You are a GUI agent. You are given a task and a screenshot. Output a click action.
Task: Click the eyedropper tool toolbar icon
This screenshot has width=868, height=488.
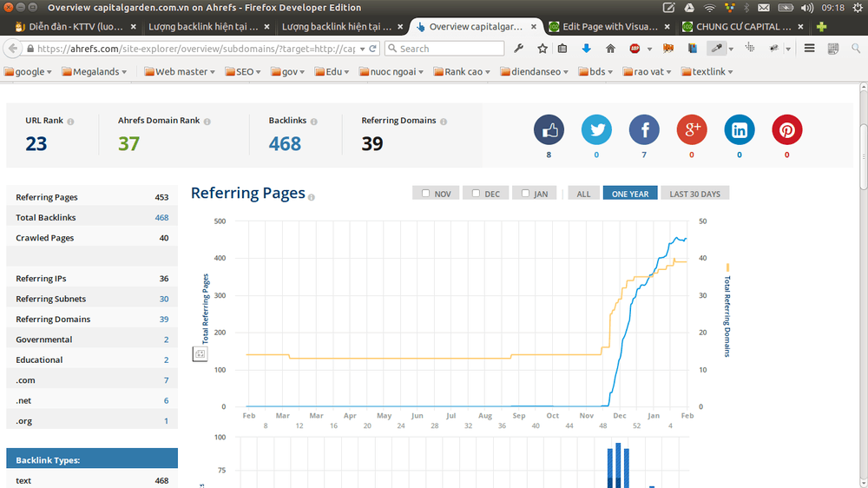pyautogui.click(x=717, y=49)
